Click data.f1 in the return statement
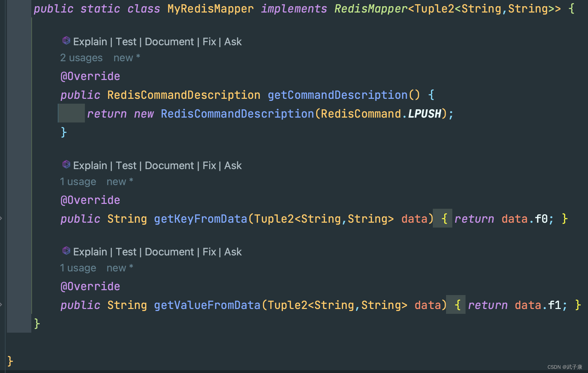 [x=538, y=305]
